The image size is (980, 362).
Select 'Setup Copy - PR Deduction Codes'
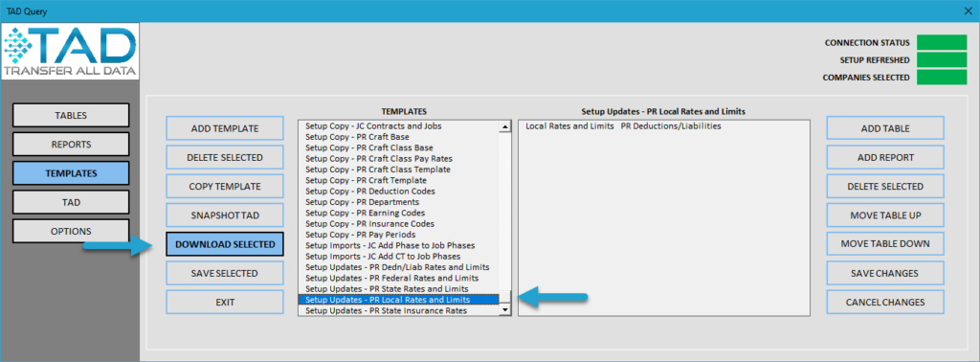(399, 191)
